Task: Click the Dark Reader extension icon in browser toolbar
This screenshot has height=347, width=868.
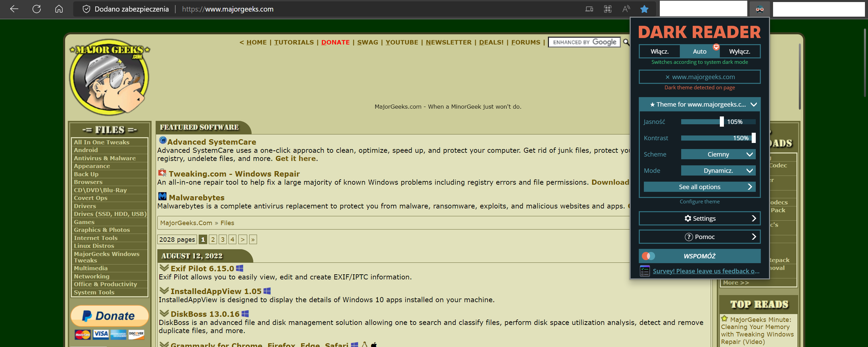Action: click(x=759, y=9)
